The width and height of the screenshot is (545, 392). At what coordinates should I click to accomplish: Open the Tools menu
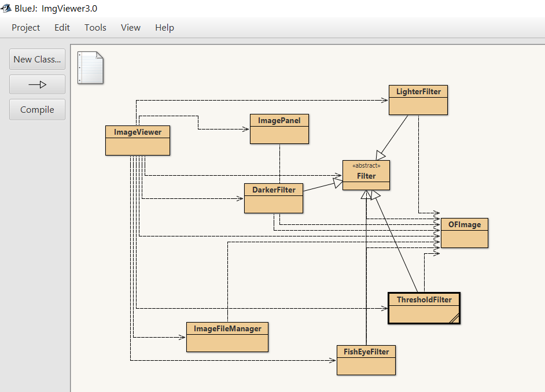(95, 27)
